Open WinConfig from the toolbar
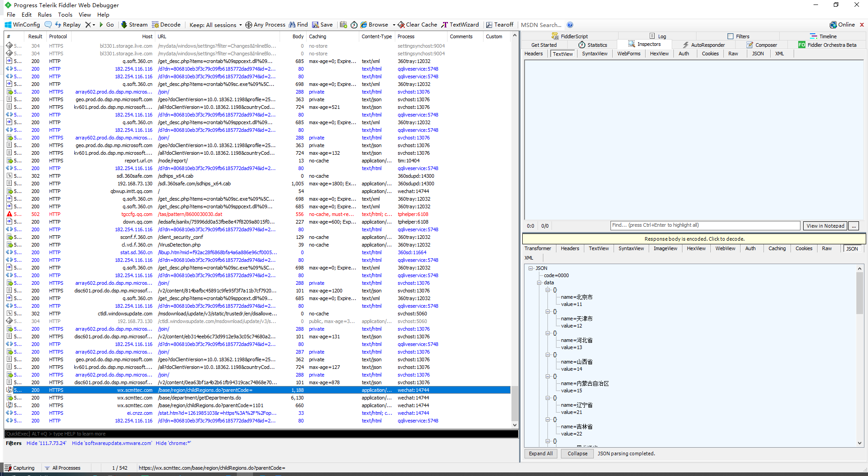Image resolution: width=868 pixels, height=476 pixels. click(23, 25)
